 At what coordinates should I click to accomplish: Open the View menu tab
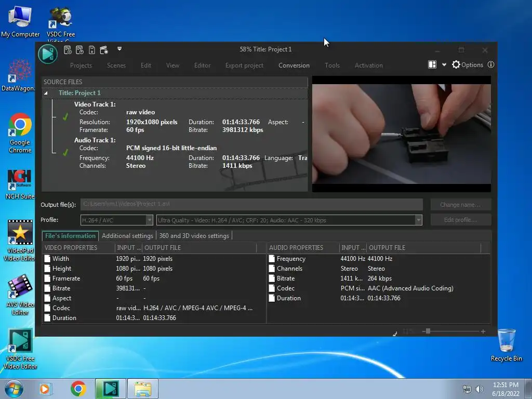click(172, 65)
